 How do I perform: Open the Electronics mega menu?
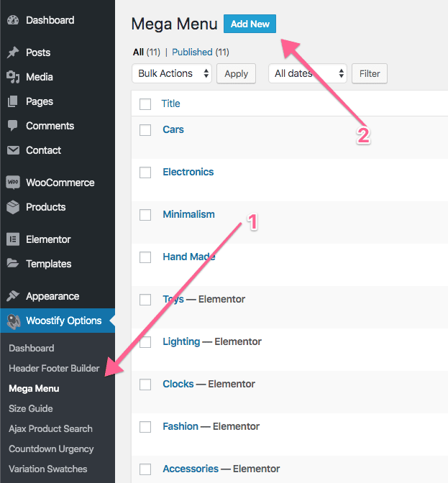188,172
